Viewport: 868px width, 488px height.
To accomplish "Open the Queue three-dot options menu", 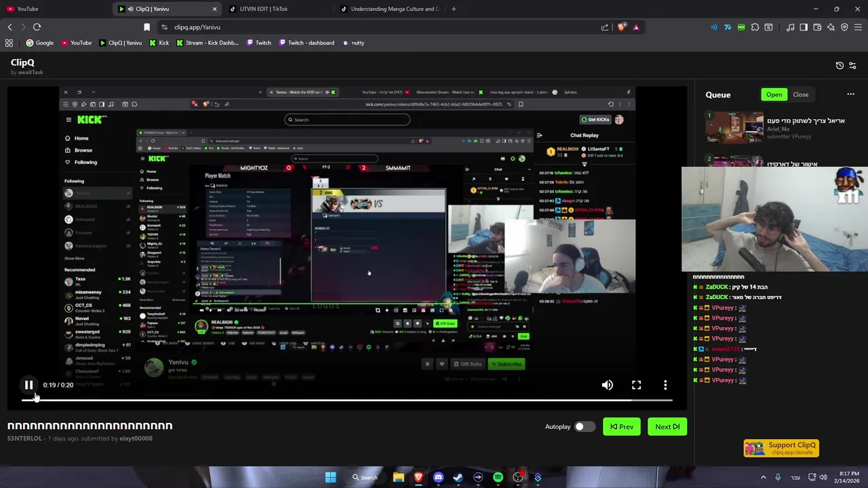I will pos(850,95).
